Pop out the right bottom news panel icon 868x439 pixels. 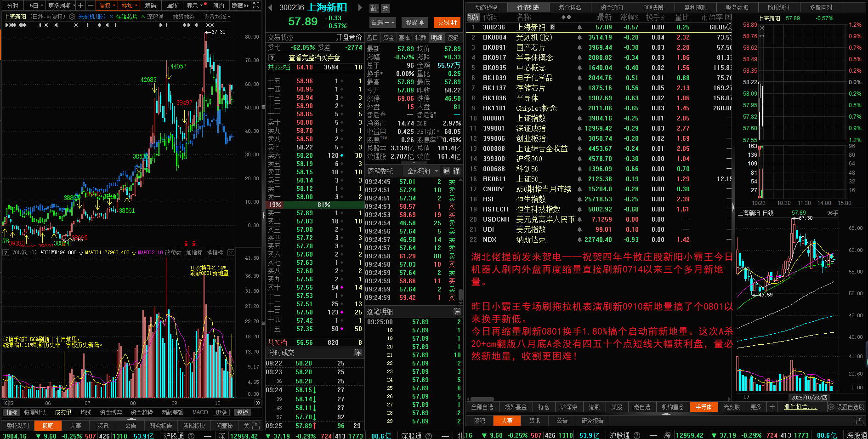coord(860,421)
